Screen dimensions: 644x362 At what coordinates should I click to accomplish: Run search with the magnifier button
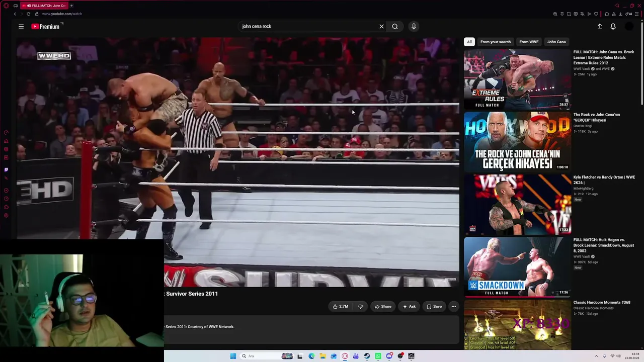(395, 27)
